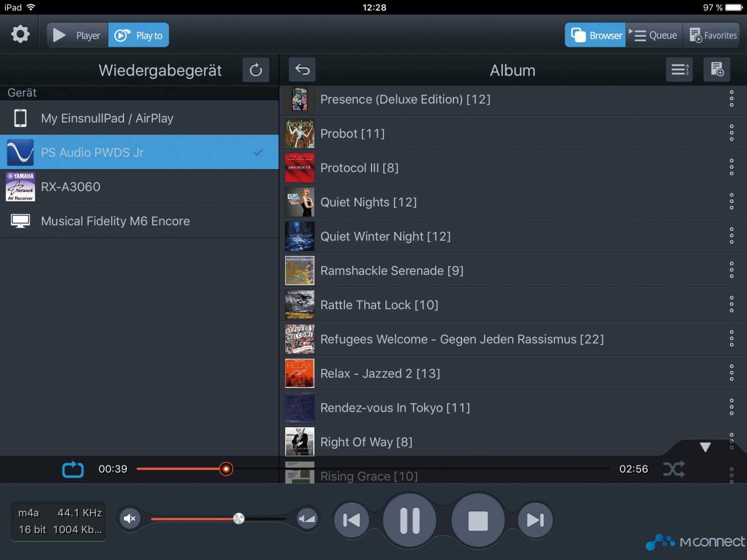Open more options for Rattle That Lock
Screen dimensions: 747x560
coord(731,304)
